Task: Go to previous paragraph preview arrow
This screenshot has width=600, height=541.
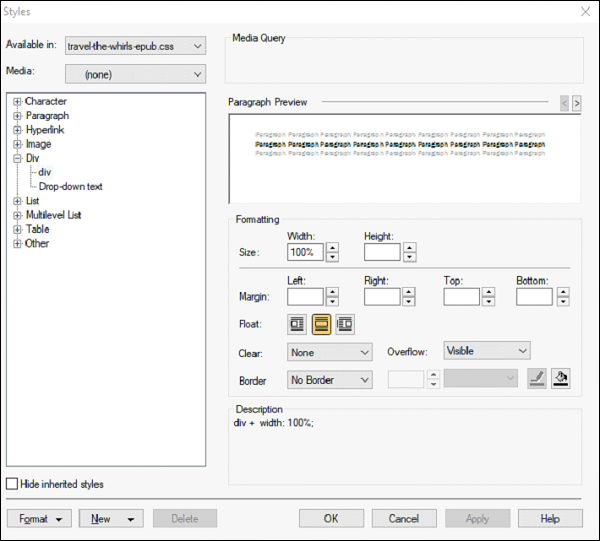Action: coord(564,103)
